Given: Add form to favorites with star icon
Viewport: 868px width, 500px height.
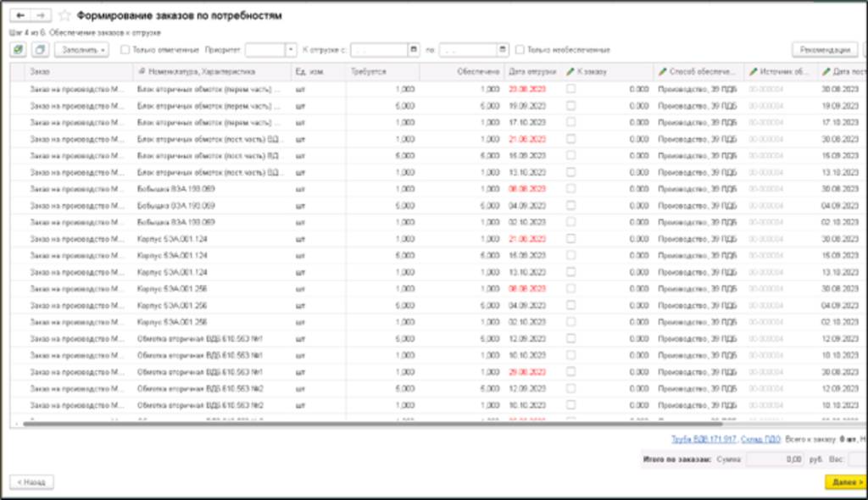Looking at the screenshot, I should click(x=64, y=16).
